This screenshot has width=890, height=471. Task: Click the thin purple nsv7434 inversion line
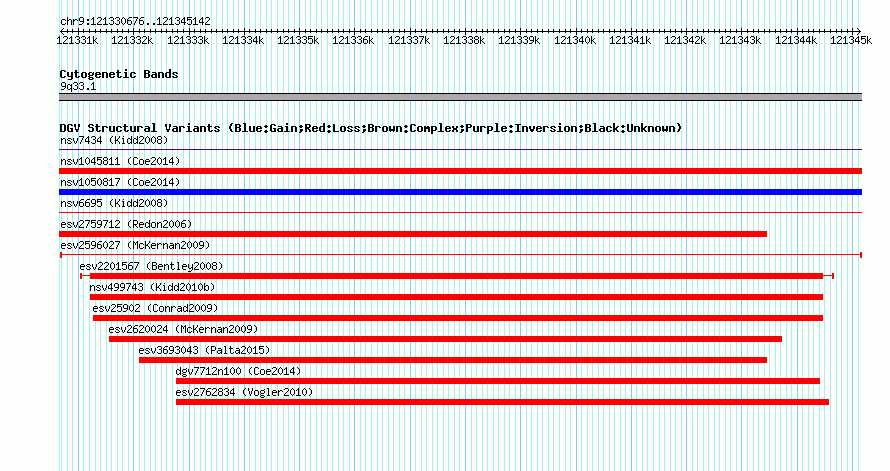pyautogui.click(x=460, y=150)
